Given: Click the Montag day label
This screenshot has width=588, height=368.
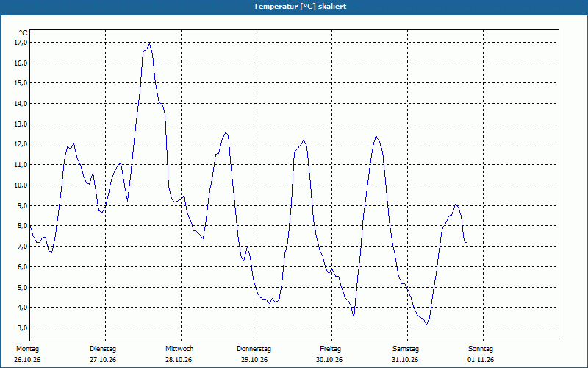Looking at the screenshot, I should [27, 349].
